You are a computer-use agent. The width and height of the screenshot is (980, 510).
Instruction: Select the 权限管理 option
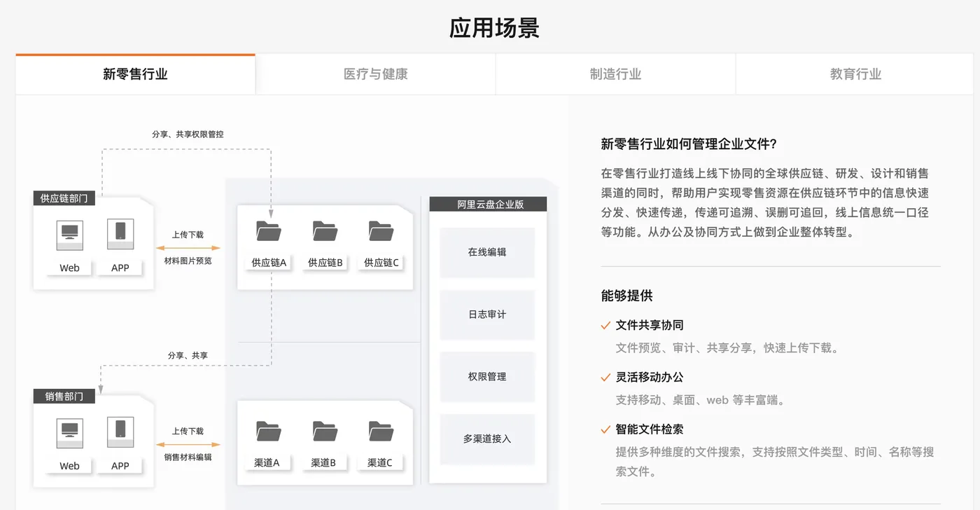point(487,377)
